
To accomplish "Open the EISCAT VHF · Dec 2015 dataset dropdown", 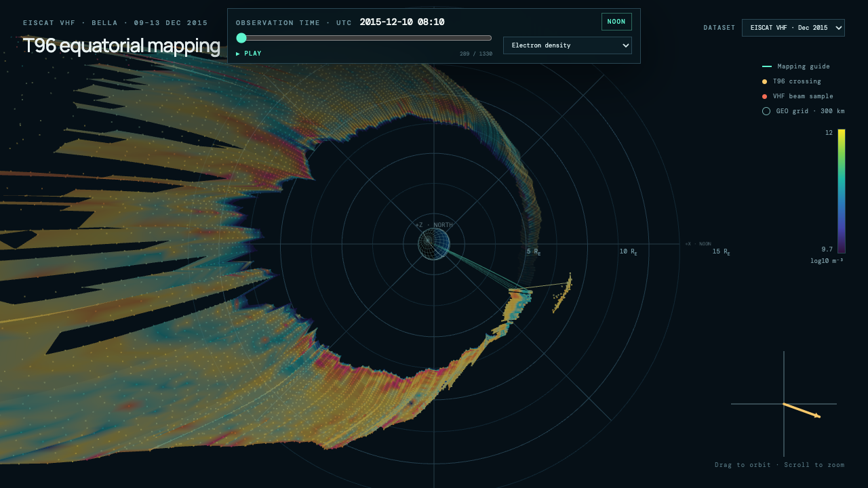I will (793, 28).
